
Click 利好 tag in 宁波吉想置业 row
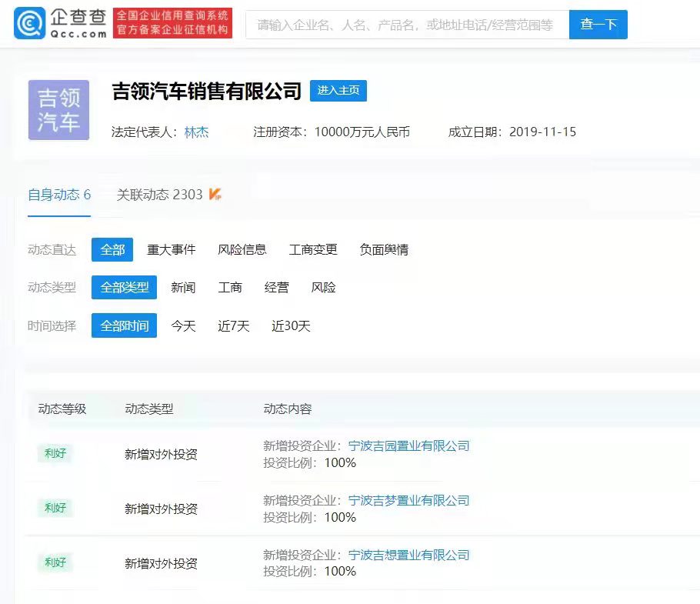point(55,562)
